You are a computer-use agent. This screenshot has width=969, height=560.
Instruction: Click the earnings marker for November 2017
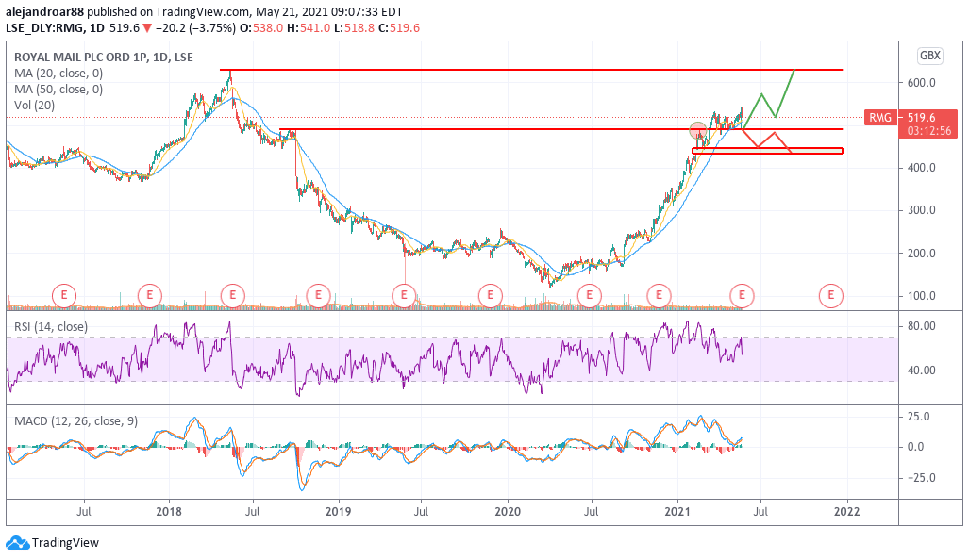click(150, 295)
